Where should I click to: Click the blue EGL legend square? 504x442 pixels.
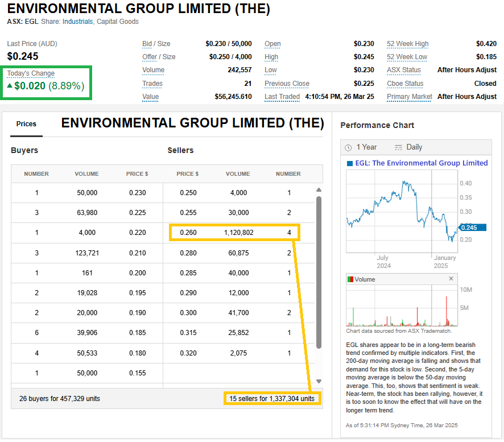click(350, 163)
